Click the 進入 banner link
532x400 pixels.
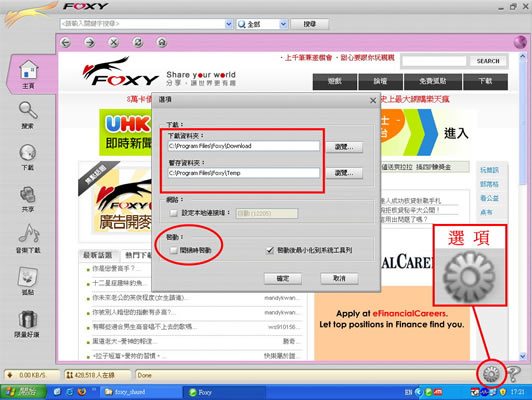pyautogui.click(x=456, y=134)
